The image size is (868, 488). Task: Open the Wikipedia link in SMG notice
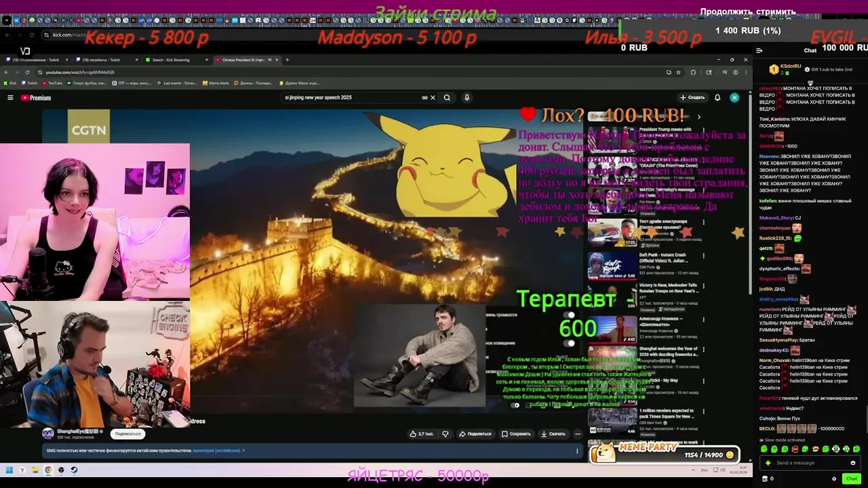point(217,450)
